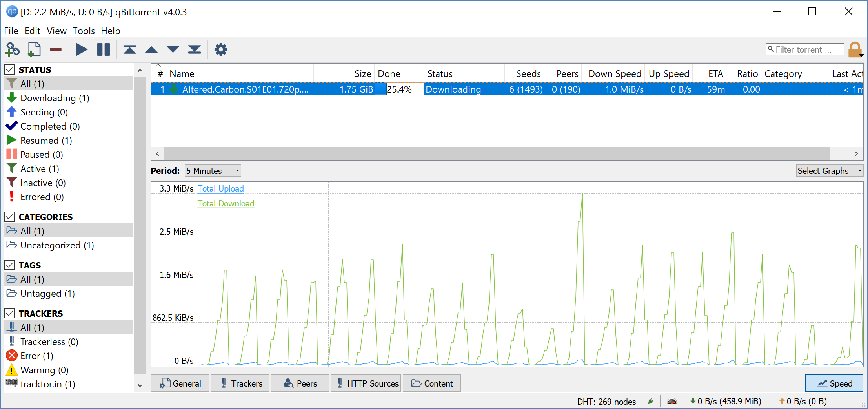Select the Downloading (1) status filter
The height and width of the screenshot is (409, 868).
pyautogui.click(x=55, y=98)
